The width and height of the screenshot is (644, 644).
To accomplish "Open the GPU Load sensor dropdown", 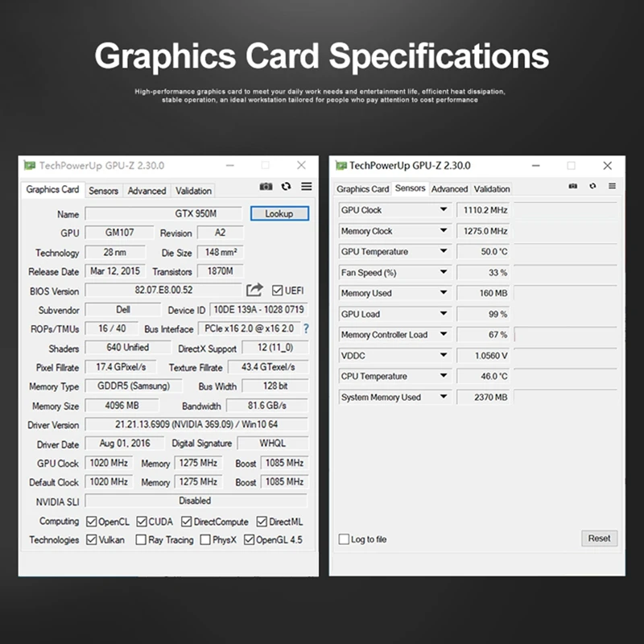I will [x=444, y=313].
